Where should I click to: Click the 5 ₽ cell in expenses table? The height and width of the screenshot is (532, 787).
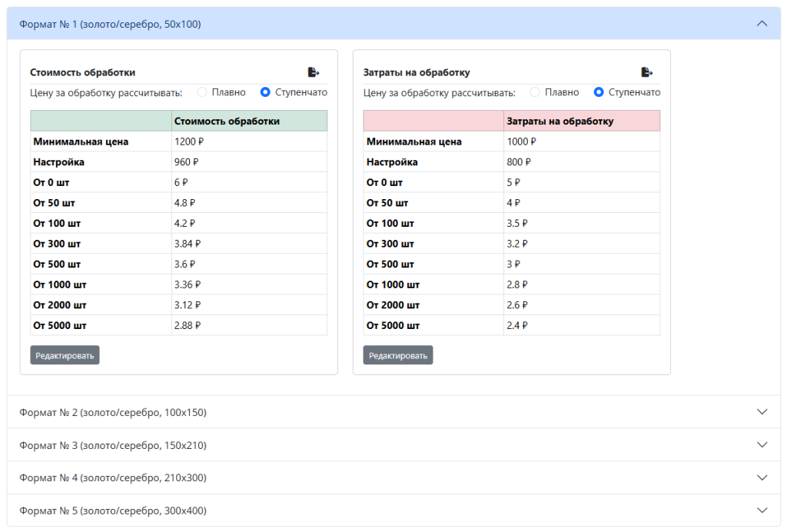582,183
